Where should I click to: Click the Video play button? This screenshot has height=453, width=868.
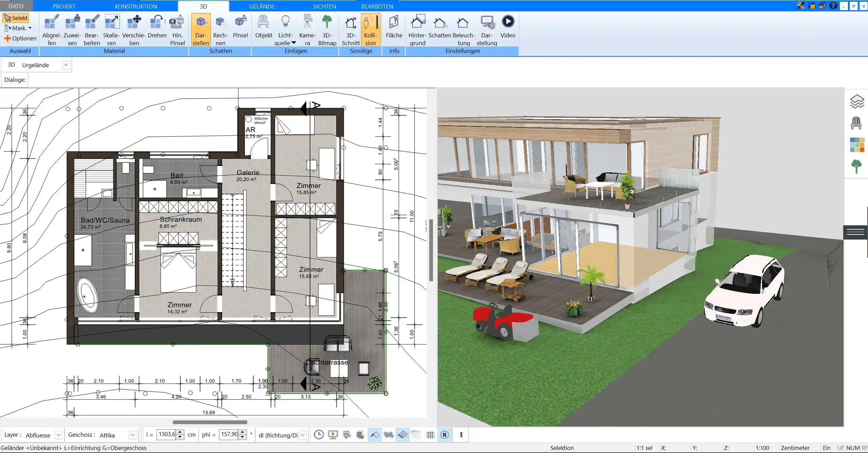(508, 26)
